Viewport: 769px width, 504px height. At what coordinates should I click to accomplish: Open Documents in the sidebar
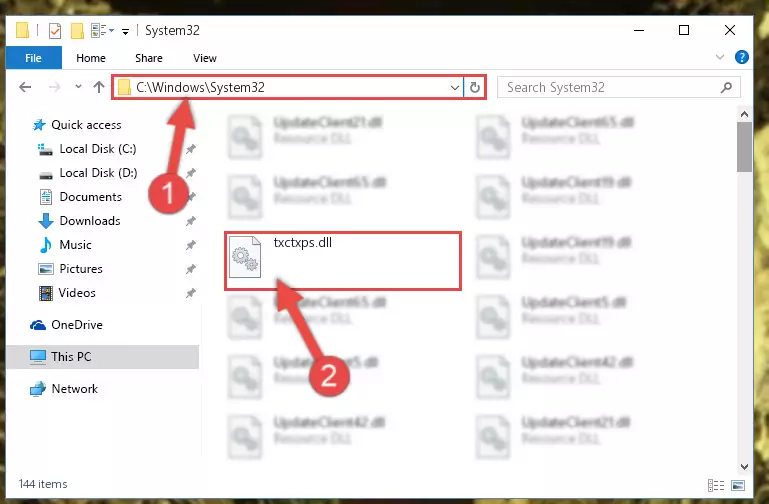(x=90, y=197)
